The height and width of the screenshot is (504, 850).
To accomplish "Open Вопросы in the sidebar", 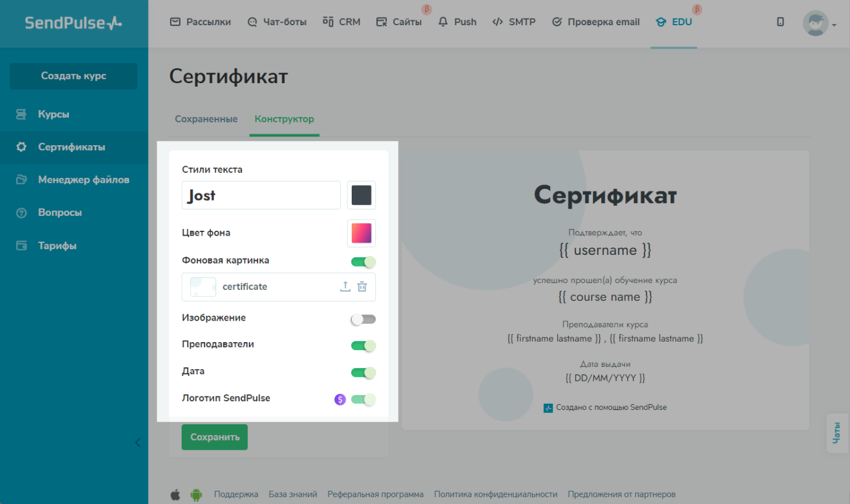I will (74, 212).
